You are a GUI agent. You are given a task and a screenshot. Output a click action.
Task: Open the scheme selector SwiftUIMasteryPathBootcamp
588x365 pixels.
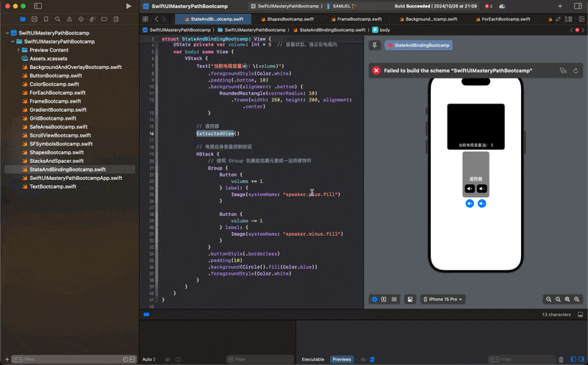click(x=286, y=6)
